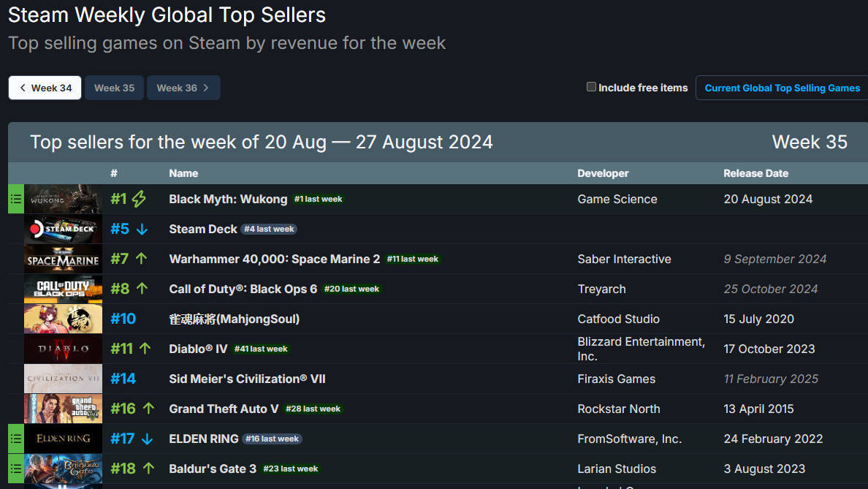
Task: Select the Week 35 tab
Action: point(114,88)
